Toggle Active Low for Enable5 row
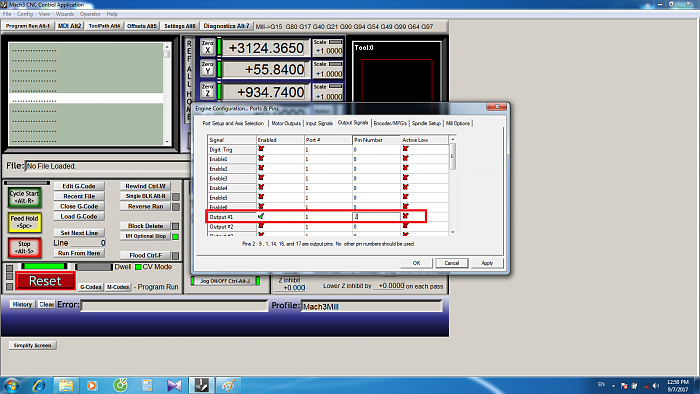The image size is (700, 394). 406,197
